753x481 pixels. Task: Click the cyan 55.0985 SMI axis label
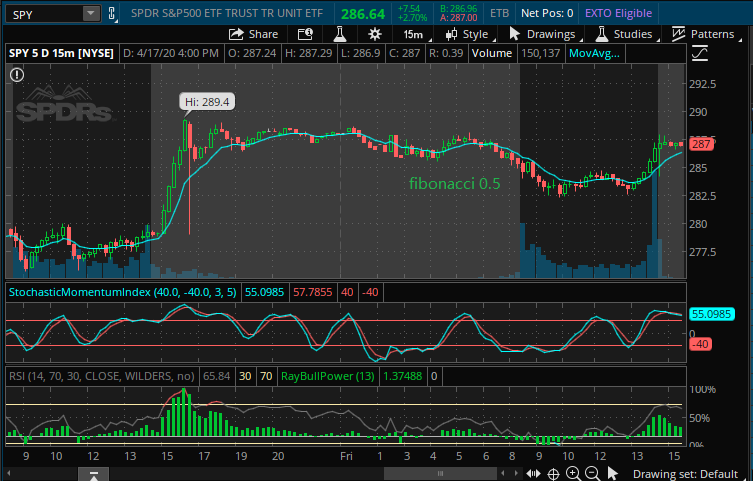[x=711, y=314]
